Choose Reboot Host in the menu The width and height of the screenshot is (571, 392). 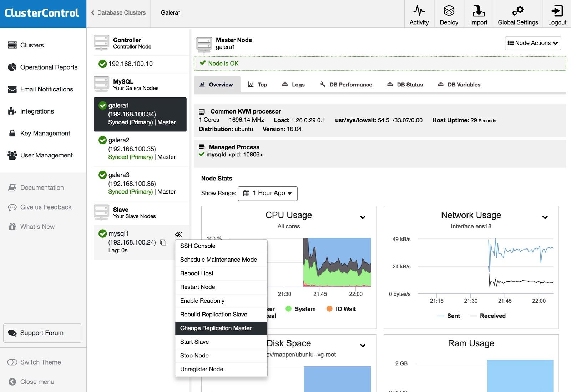point(221,273)
